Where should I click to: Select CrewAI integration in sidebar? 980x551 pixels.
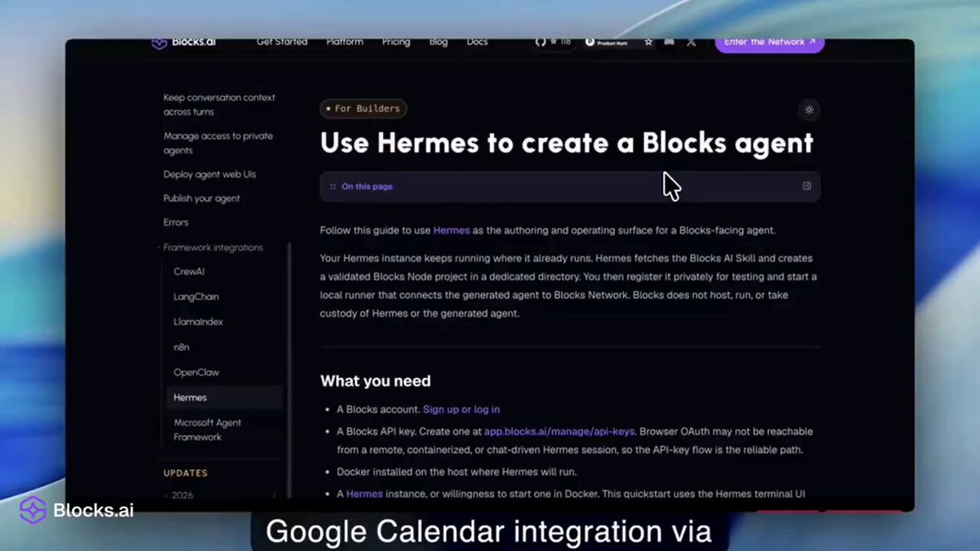coord(189,271)
